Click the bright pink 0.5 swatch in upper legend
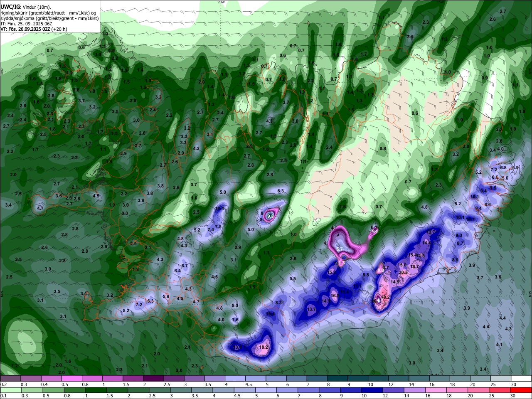The width and height of the screenshot is (532, 399). coord(71,379)
